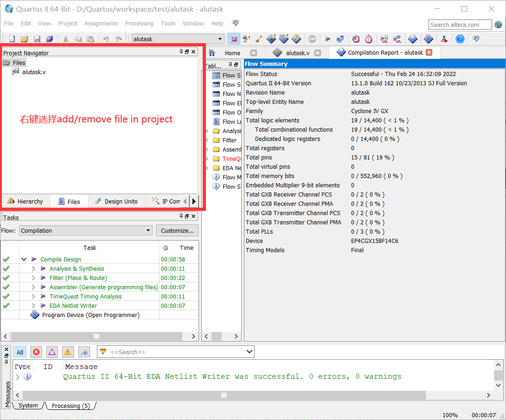Viewport: 506px width, 420px height.
Task: Switch to the System messages tab
Action: (x=28, y=406)
